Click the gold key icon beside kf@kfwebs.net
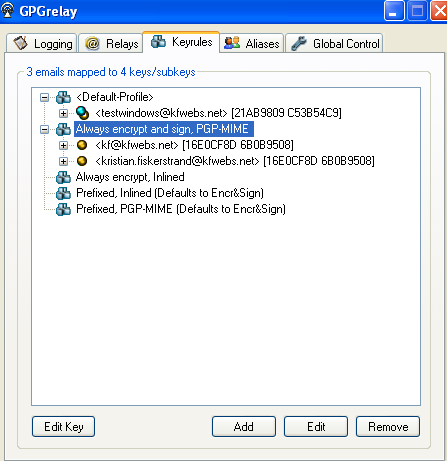 pos(82,145)
